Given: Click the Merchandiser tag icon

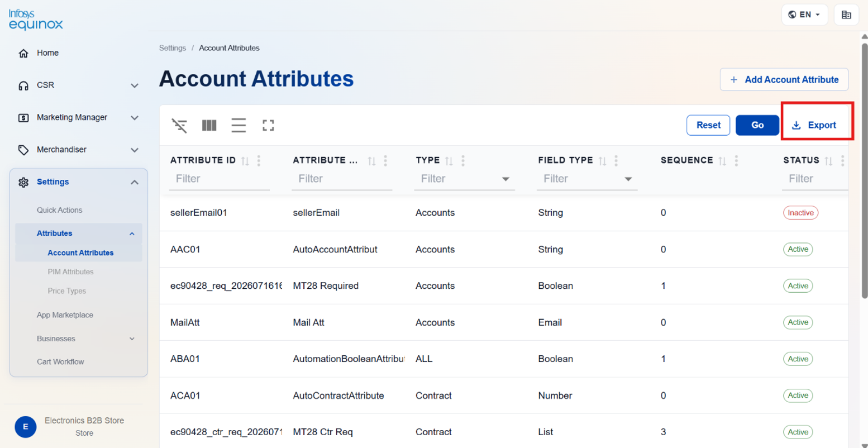Looking at the screenshot, I should click(23, 150).
